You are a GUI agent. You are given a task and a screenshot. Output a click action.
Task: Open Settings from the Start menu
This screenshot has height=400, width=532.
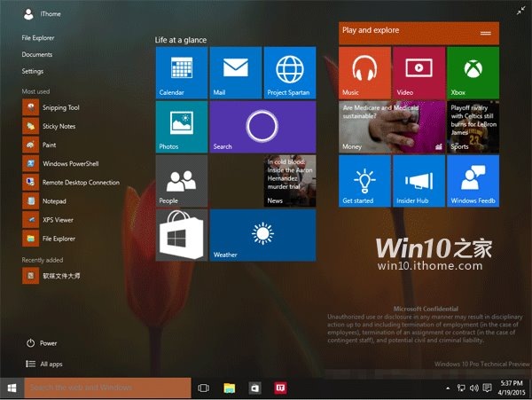pos(33,71)
